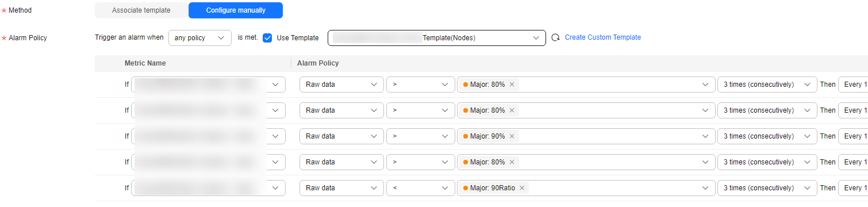Click the refresh icon beside template dropdown
Viewport: 868px width, 207px height.
pyautogui.click(x=555, y=37)
